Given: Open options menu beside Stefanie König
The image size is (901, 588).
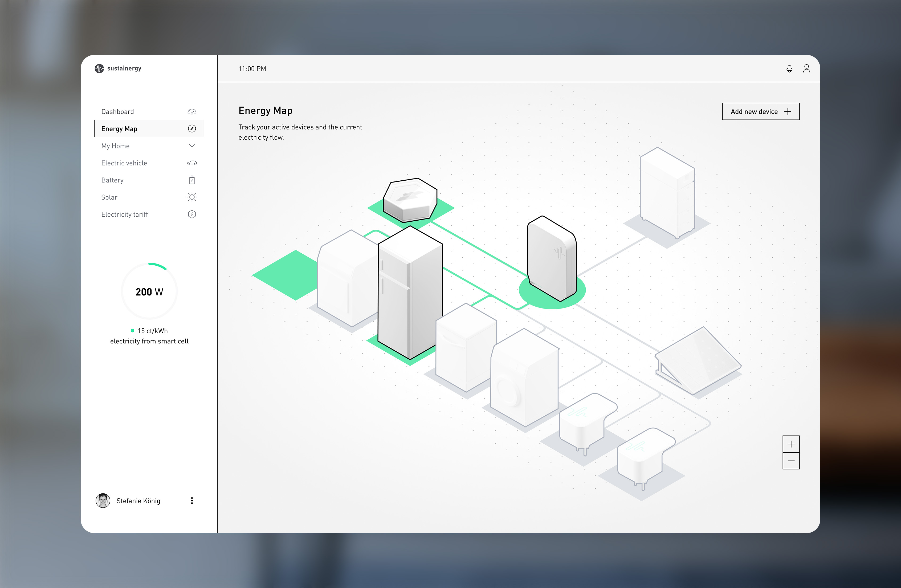Looking at the screenshot, I should point(192,501).
